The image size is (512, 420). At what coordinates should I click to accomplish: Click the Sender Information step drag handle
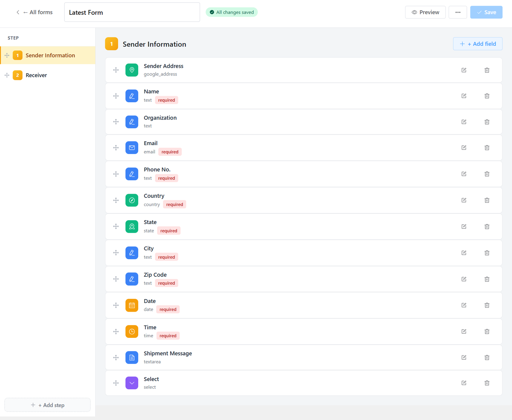pyautogui.click(x=7, y=55)
